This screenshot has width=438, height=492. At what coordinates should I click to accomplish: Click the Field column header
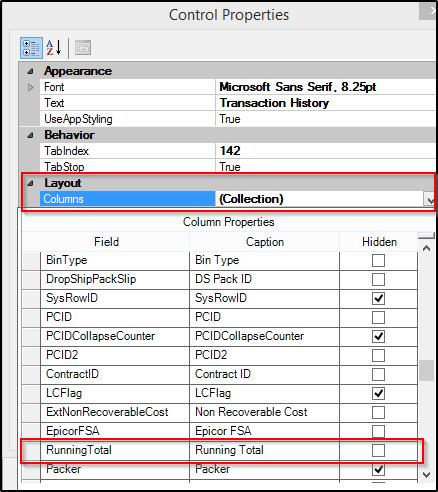[x=106, y=242]
